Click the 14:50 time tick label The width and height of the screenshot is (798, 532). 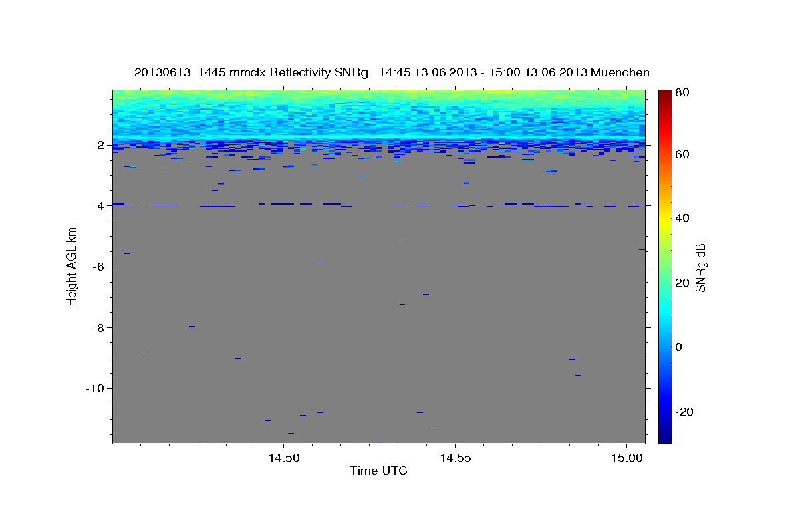point(284,458)
